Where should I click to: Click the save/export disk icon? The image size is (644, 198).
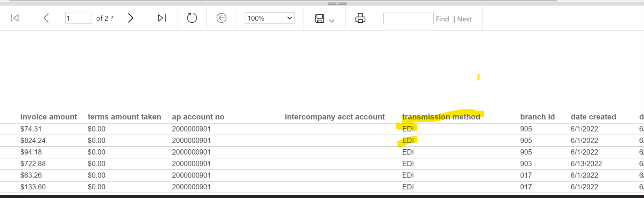(320, 18)
